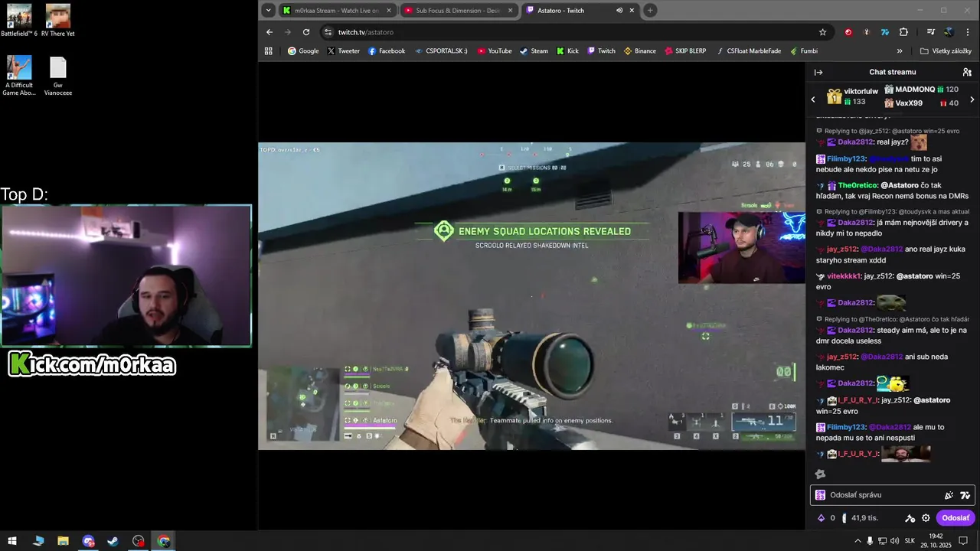Open the Windows Start menu
This screenshot has height=551, width=980.
12,541
